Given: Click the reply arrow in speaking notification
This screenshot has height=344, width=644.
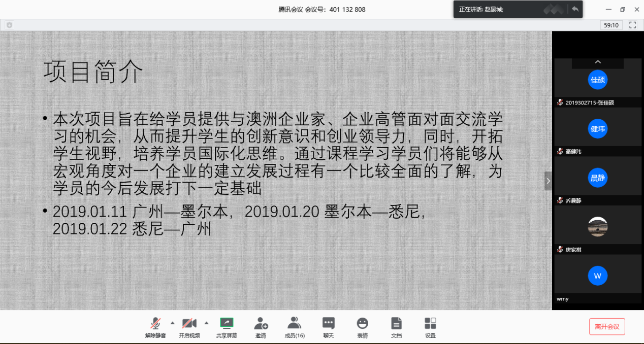Looking at the screenshot, I should click(575, 9).
